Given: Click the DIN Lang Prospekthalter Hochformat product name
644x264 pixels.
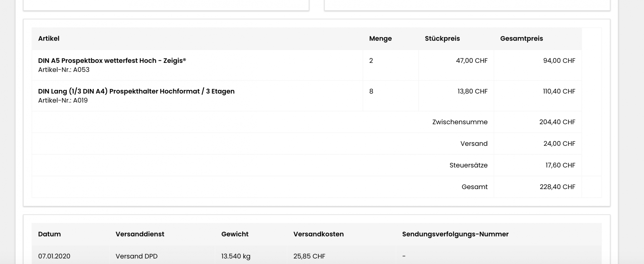Looking at the screenshot, I should click(x=136, y=91).
